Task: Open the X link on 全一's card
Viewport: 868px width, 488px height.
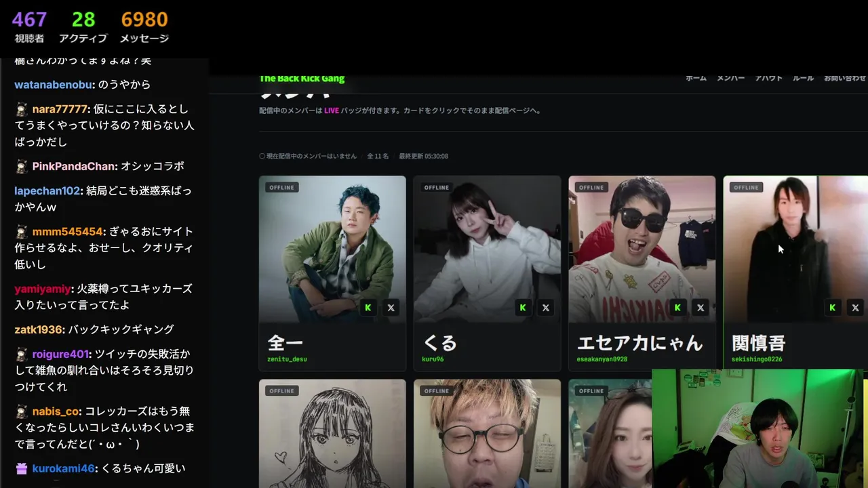Action: [x=391, y=308]
